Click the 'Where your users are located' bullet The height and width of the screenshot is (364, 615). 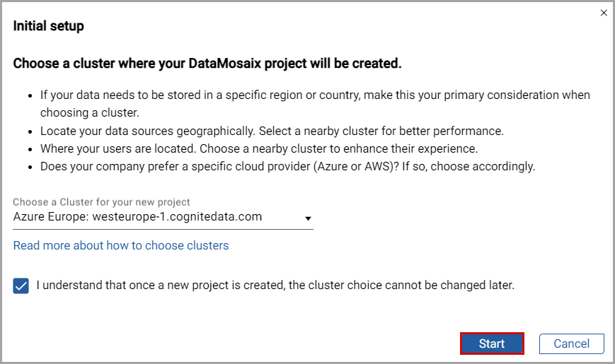259,148
